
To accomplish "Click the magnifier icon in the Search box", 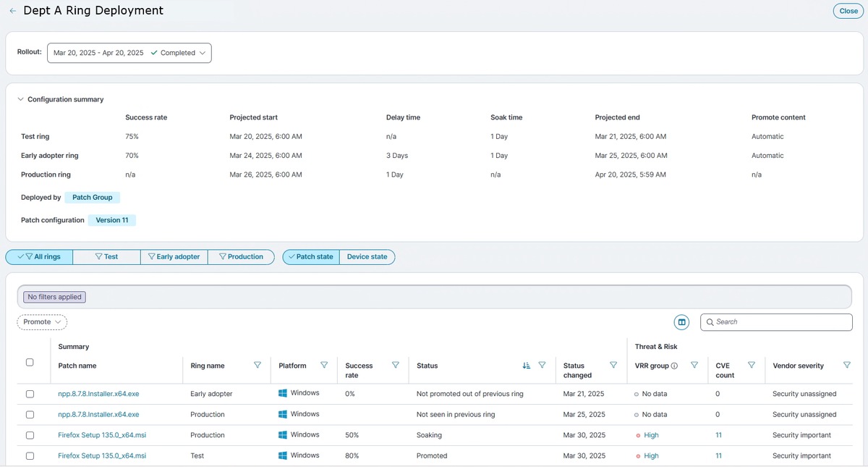I will point(710,322).
